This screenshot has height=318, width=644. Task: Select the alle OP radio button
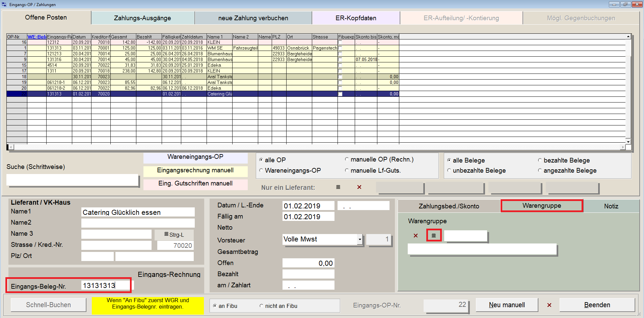[261, 160]
